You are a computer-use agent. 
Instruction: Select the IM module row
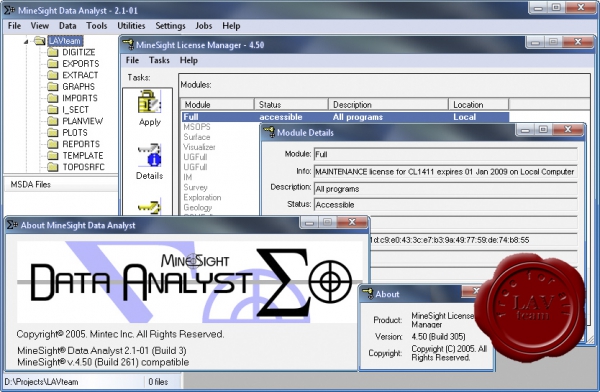click(x=188, y=177)
